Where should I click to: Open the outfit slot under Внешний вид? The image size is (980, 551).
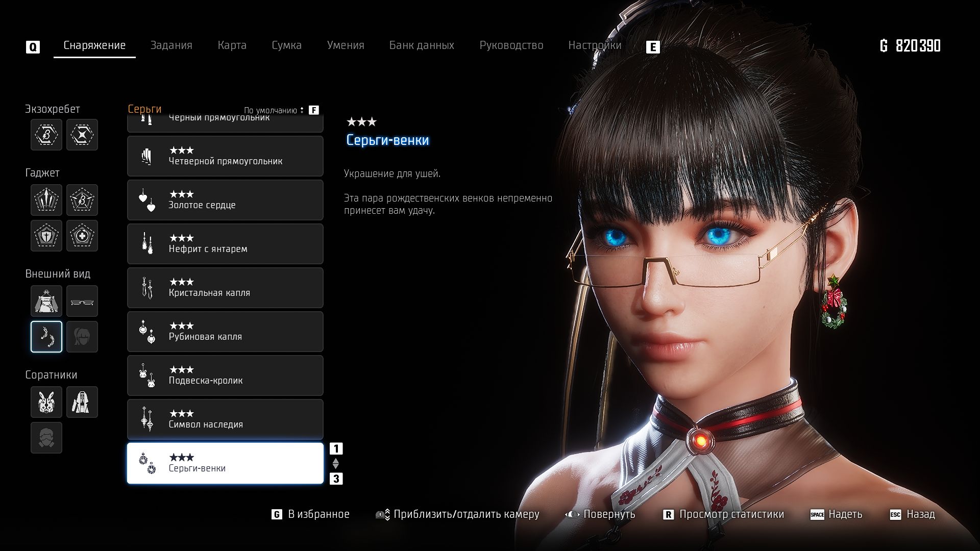46,301
